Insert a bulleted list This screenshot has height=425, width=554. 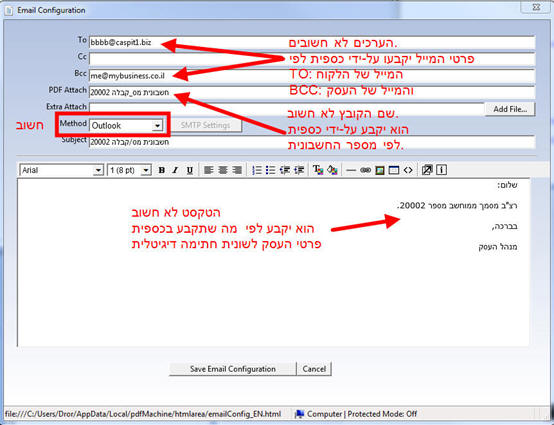pos(271,170)
